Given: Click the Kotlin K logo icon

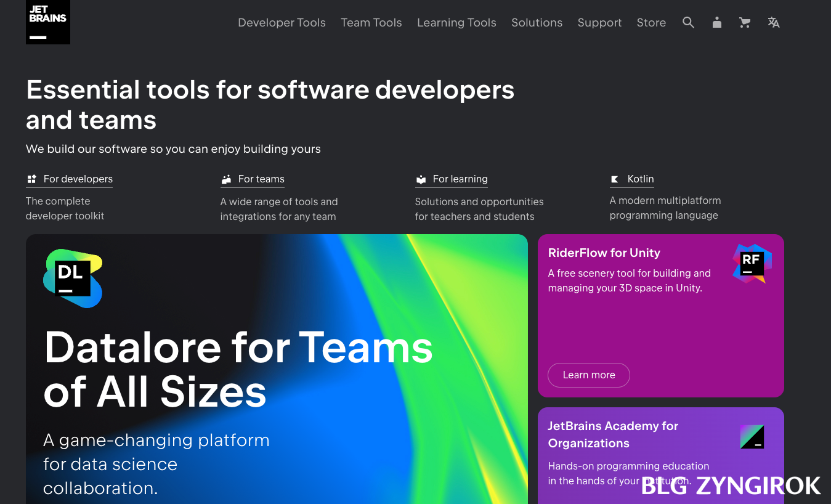Looking at the screenshot, I should coord(614,179).
